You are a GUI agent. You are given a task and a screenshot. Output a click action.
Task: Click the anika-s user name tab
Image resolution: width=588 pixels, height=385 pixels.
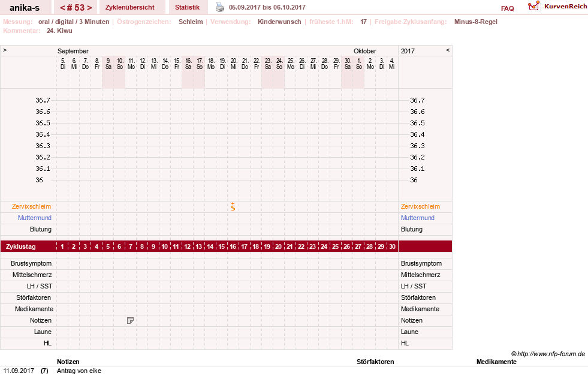coord(25,7)
